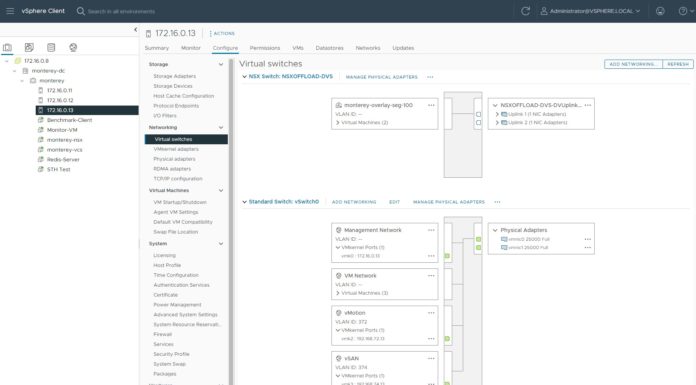Collapse the left navigation pane
Viewport: 696px width, 385px height.
coord(135,30)
